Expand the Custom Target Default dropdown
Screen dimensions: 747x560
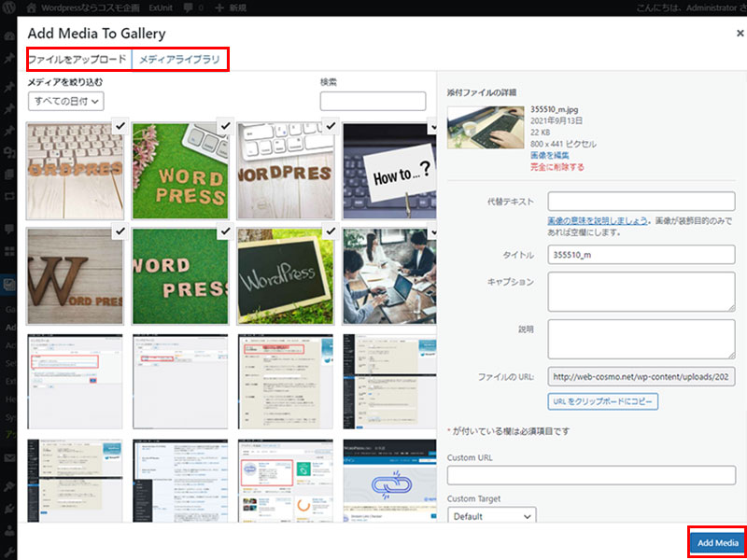pyautogui.click(x=492, y=515)
